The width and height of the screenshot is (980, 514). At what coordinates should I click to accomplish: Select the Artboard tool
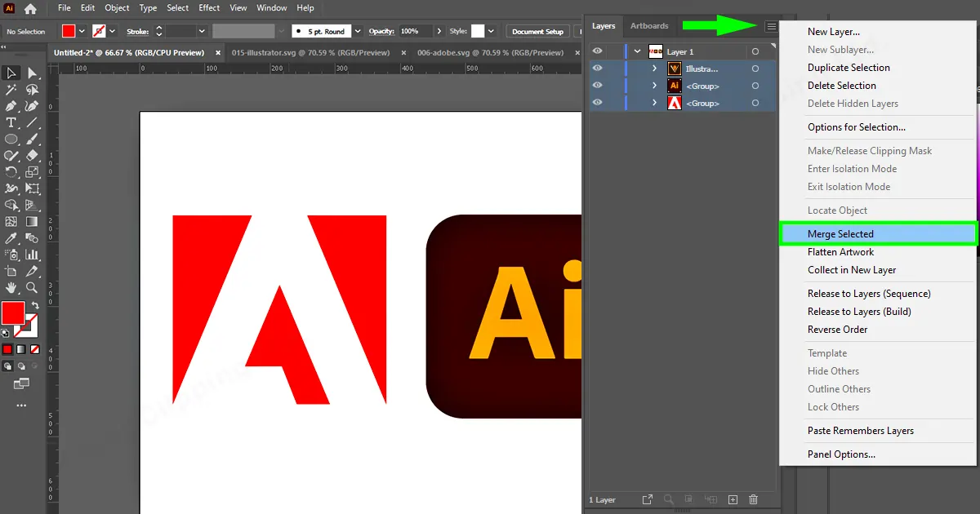11,271
